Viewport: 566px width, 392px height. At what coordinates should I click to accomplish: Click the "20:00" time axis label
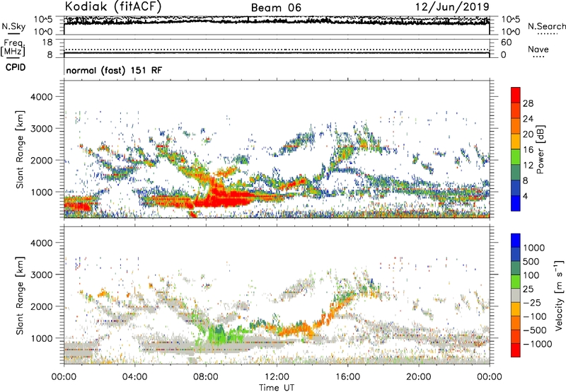(x=418, y=377)
